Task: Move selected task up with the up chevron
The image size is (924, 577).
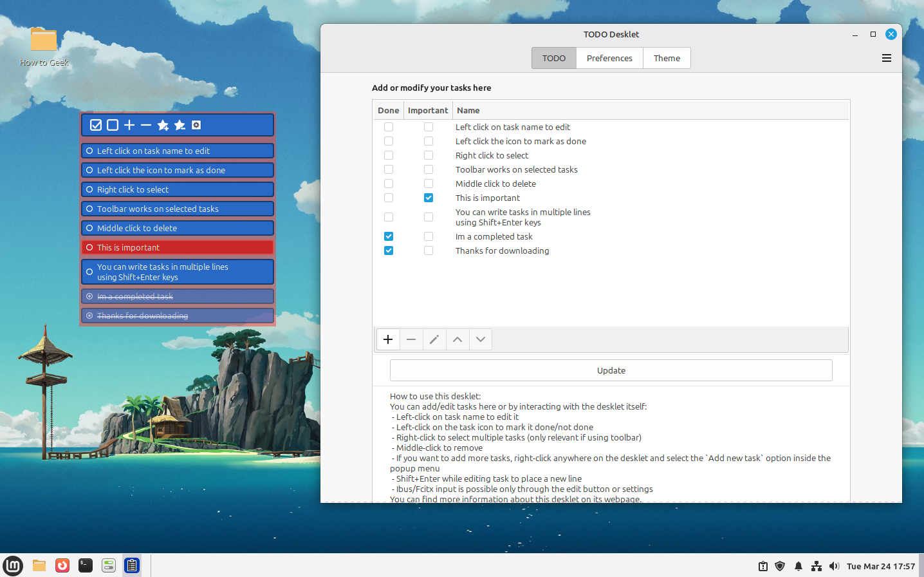Action: point(457,339)
